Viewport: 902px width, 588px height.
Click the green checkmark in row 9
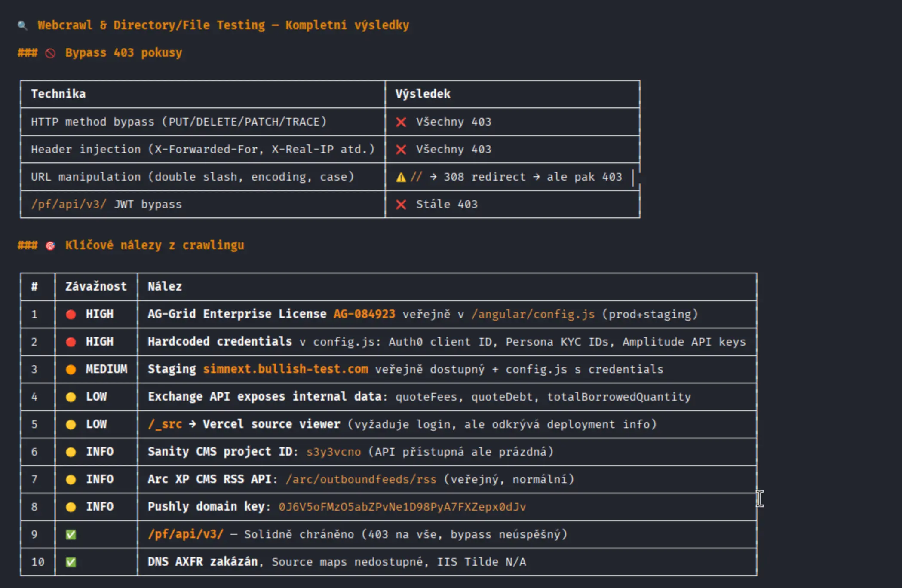[71, 534]
